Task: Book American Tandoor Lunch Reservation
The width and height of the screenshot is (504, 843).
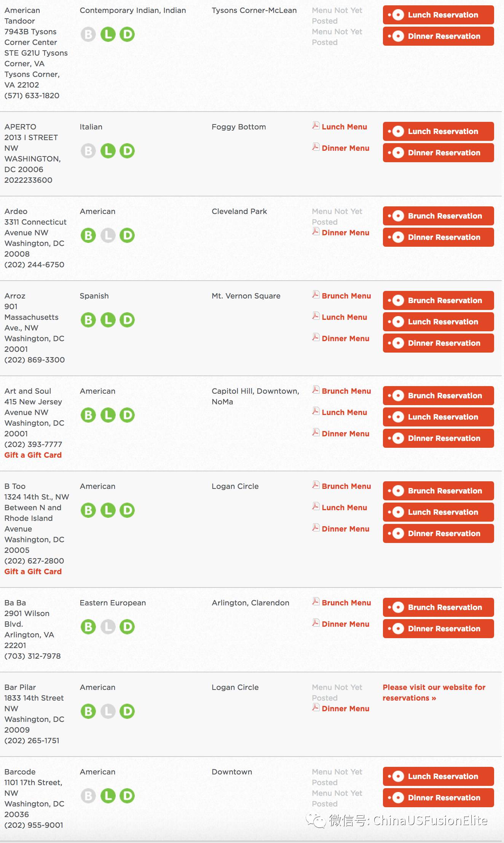Action: pos(439,15)
